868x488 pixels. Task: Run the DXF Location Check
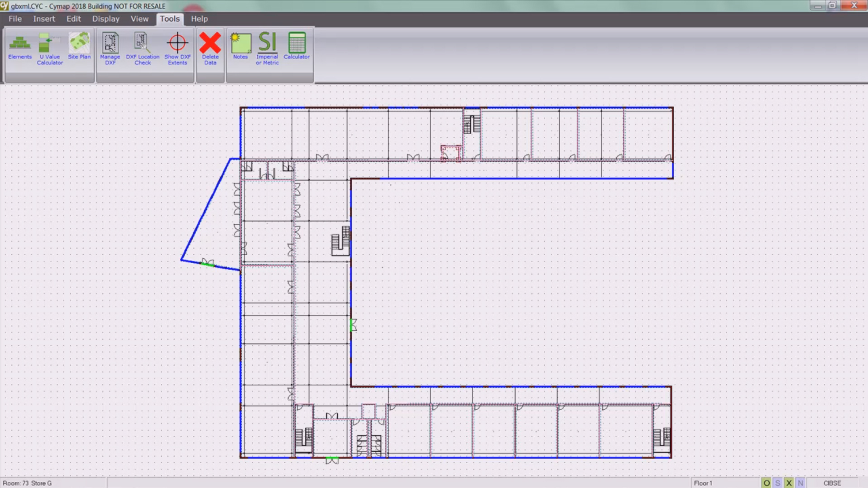click(x=143, y=49)
